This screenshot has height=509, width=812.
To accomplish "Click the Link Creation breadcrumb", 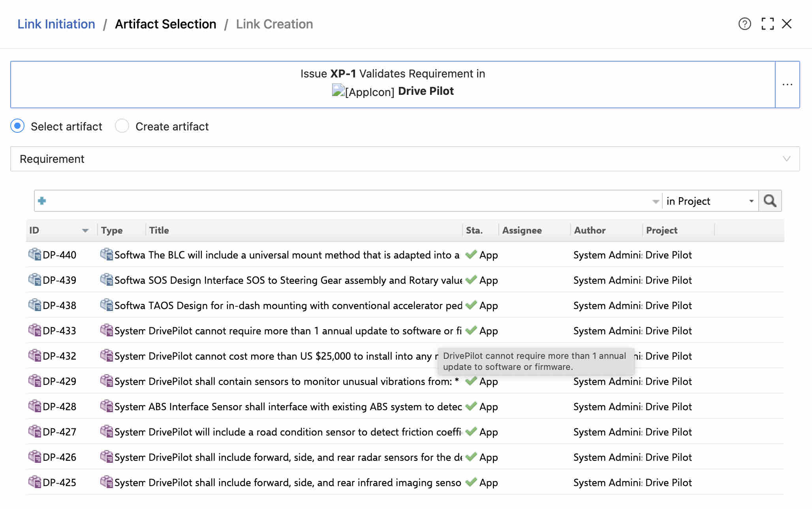I will pos(274,24).
